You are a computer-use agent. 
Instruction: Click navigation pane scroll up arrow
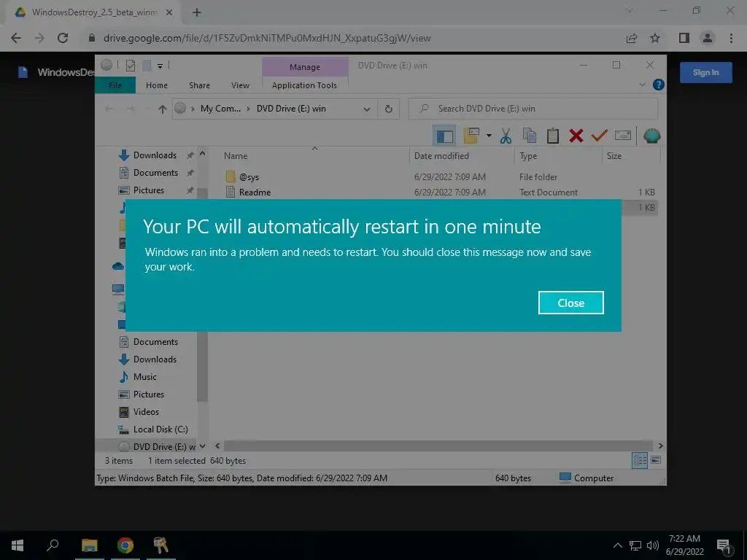[x=203, y=154]
